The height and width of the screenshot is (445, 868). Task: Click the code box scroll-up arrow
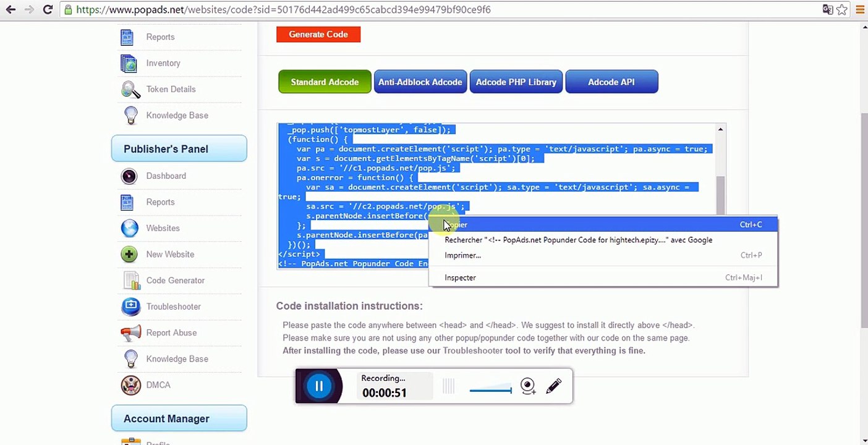(x=720, y=129)
